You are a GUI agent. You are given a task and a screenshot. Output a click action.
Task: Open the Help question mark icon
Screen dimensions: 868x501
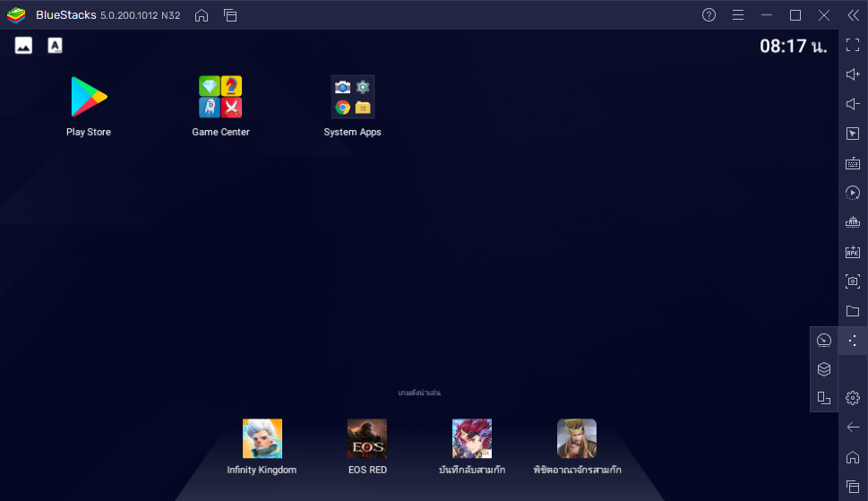[709, 15]
